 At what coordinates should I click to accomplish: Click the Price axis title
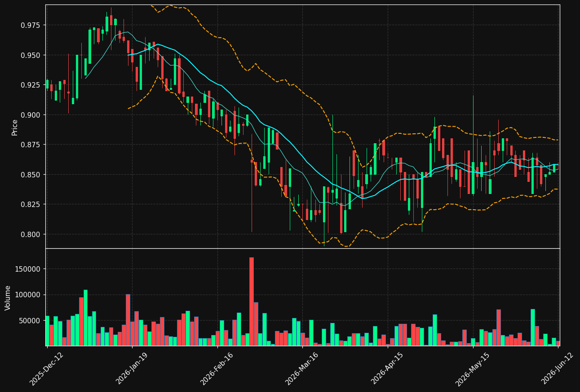15,127
